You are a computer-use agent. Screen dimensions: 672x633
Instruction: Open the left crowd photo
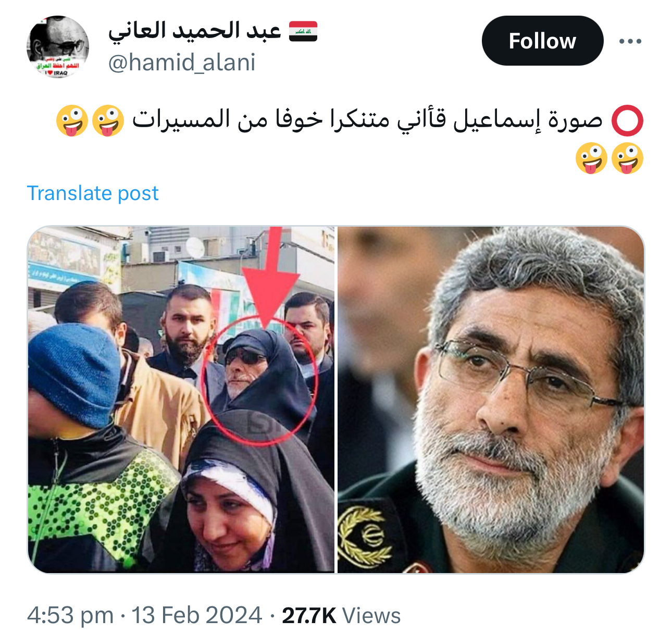point(181,400)
